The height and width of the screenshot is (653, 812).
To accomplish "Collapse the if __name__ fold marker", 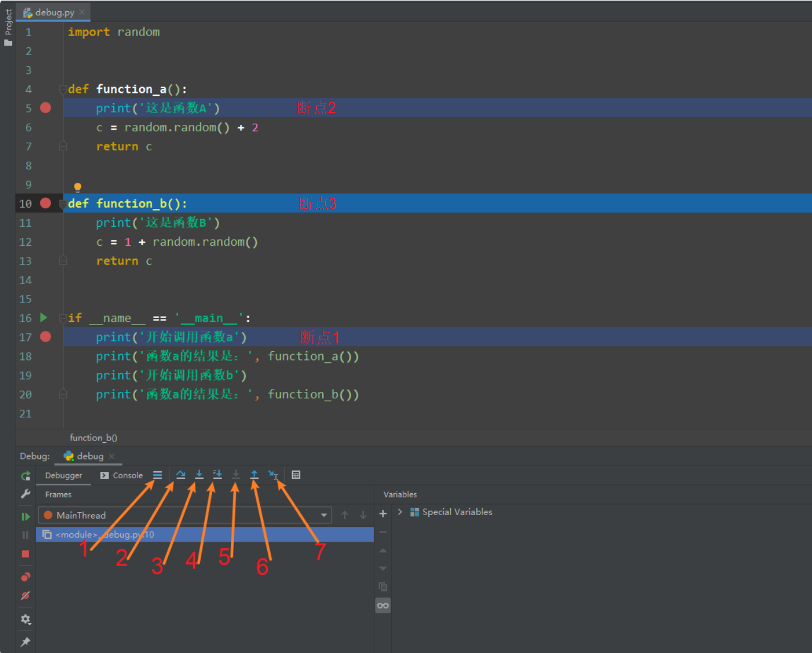I will pos(63,319).
